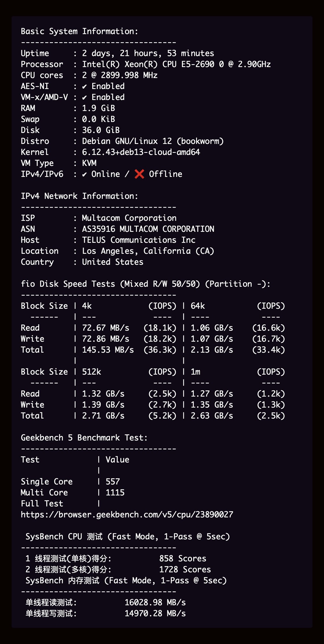Select the multi-thread score '1728 Scores'

185,569
